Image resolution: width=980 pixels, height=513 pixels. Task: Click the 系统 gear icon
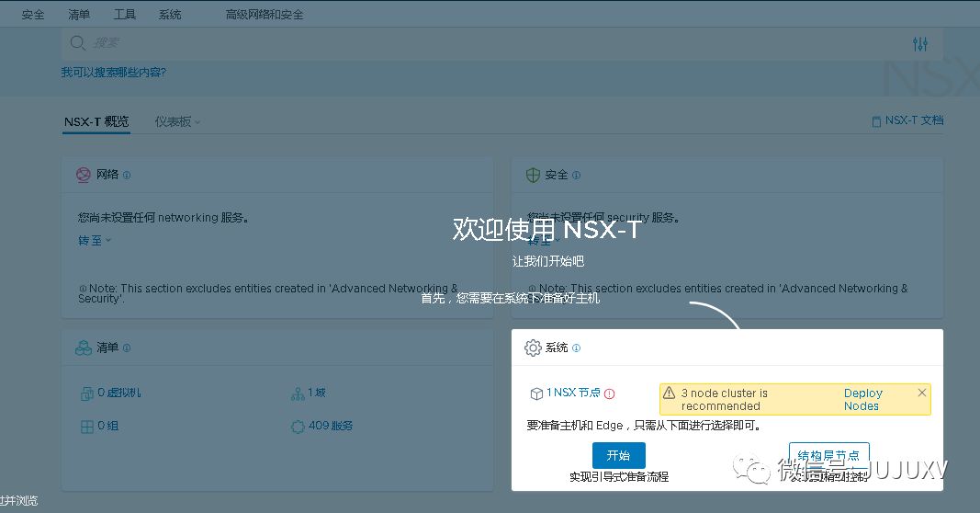pyautogui.click(x=533, y=348)
